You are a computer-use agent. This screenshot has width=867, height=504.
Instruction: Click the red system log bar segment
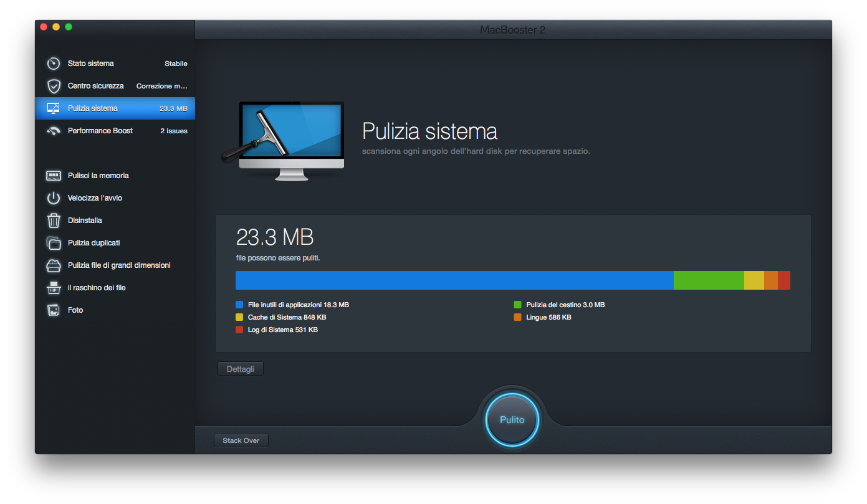(784, 280)
